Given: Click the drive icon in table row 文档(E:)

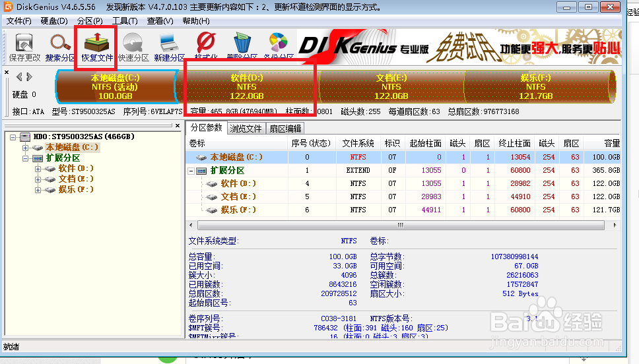Looking at the screenshot, I should [x=211, y=197].
